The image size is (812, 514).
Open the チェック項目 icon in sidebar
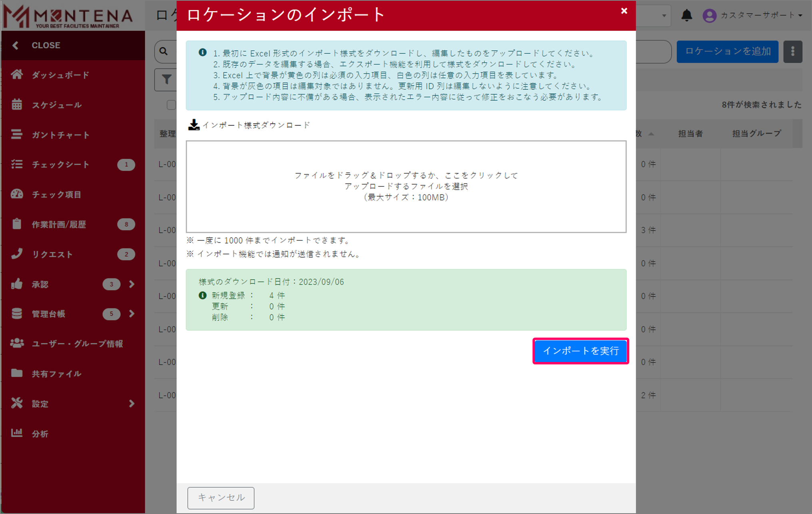[17, 194]
